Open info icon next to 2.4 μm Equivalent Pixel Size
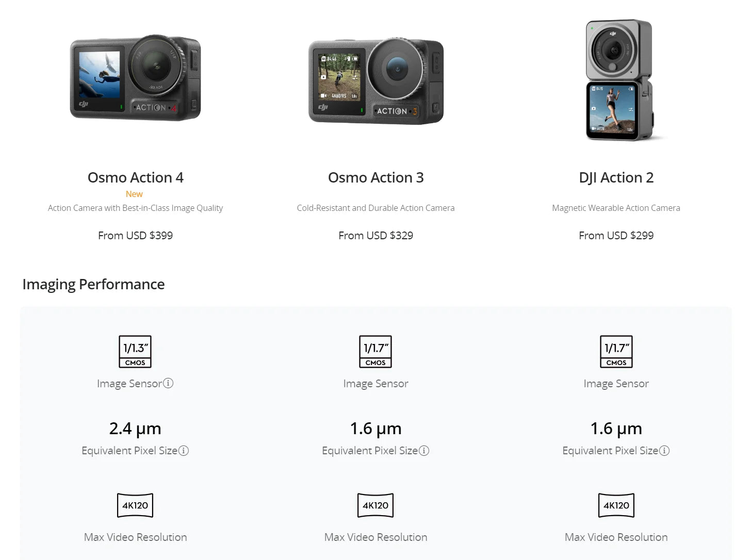 point(184,451)
